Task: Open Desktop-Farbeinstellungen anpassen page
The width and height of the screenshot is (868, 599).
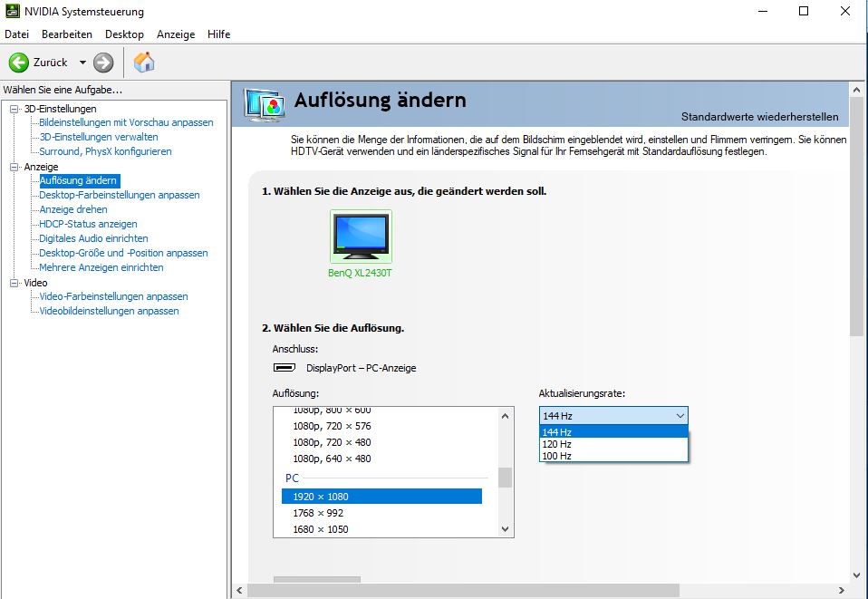Action: [x=119, y=195]
